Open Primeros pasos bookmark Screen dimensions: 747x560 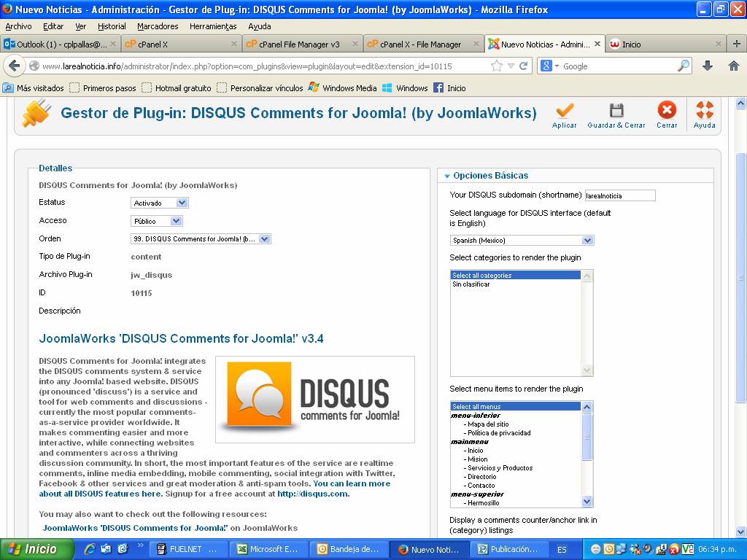tap(104, 88)
